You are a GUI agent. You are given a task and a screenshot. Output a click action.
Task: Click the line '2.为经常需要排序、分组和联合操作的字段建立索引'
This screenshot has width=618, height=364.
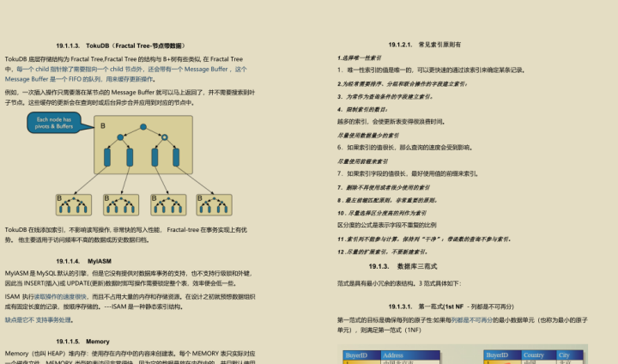[403, 84]
